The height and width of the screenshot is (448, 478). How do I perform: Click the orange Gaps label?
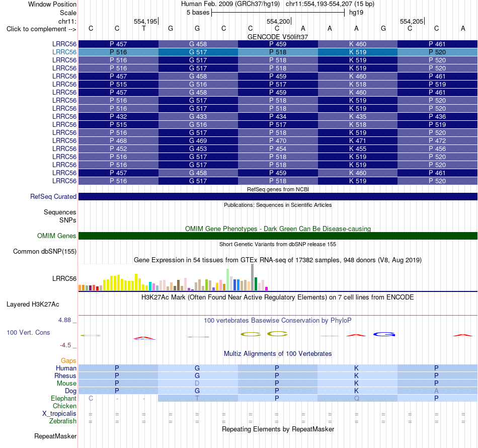(x=68, y=361)
